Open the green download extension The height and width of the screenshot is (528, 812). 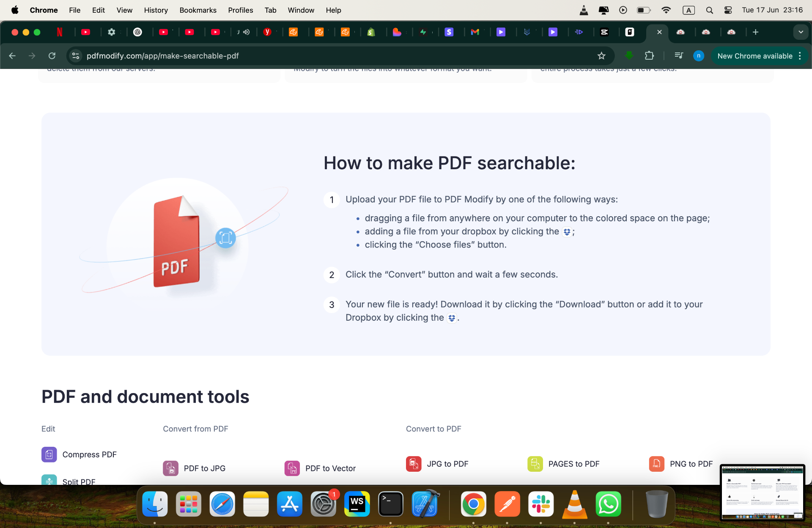click(629, 56)
